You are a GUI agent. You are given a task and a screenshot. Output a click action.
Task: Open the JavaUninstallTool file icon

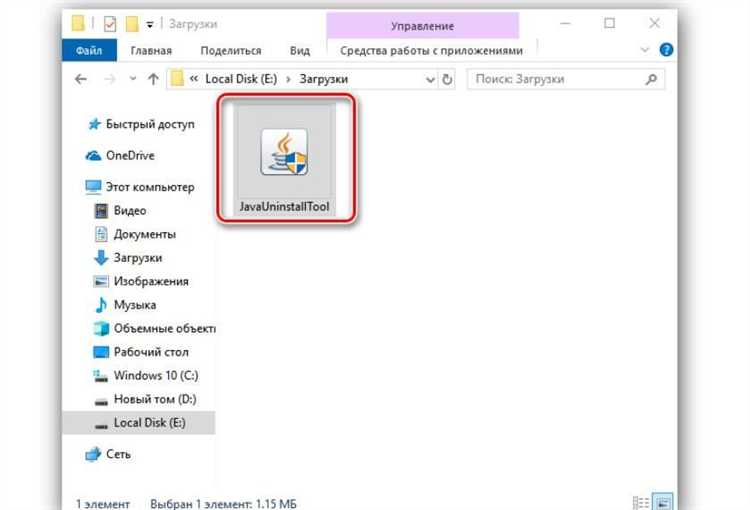click(x=284, y=152)
